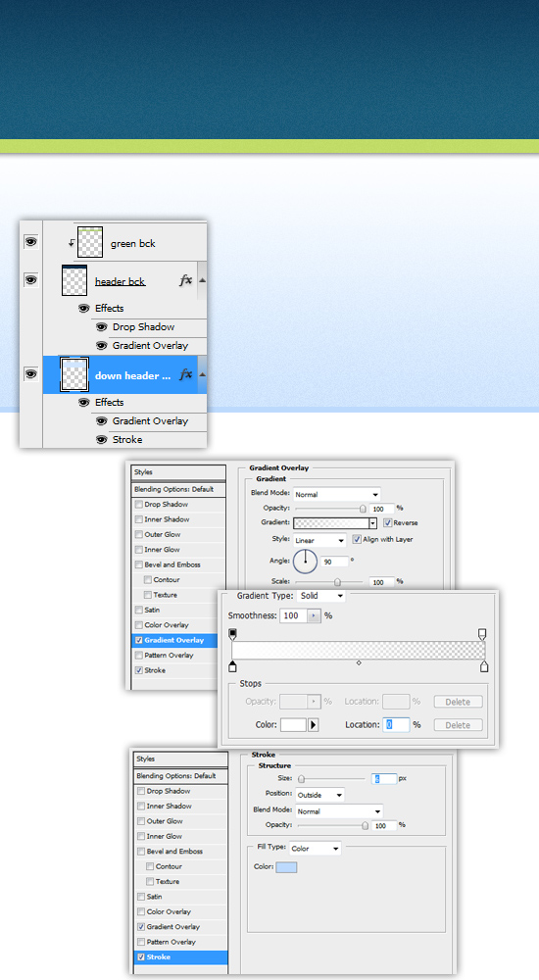Click the gradient preview bar to edit gradient
The height and width of the screenshot is (980, 539).
[331, 523]
